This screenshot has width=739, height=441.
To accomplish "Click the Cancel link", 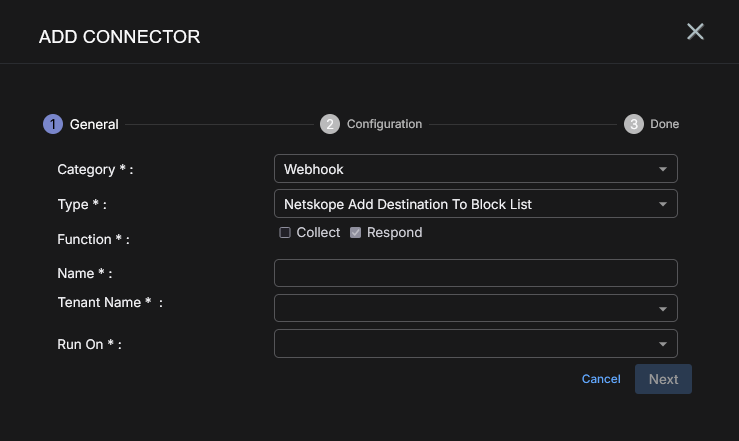I will pos(601,379).
